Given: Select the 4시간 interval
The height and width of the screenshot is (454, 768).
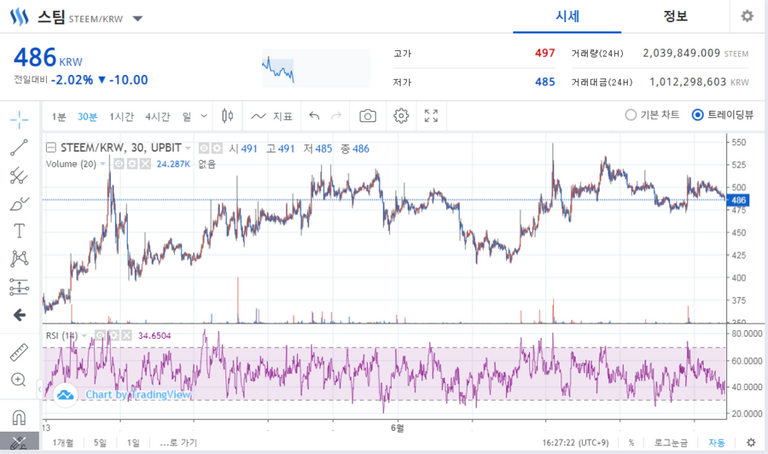Looking at the screenshot, I should pos(157,117).
